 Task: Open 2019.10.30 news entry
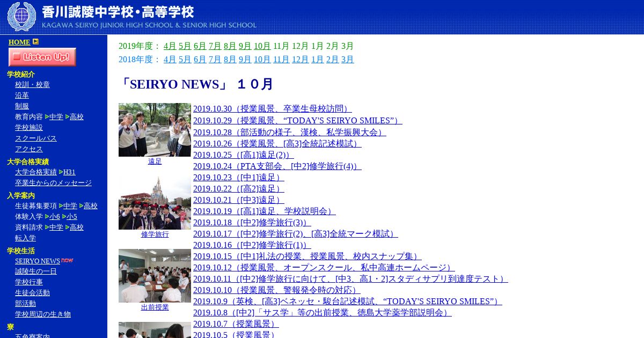[x=273, y=109]
